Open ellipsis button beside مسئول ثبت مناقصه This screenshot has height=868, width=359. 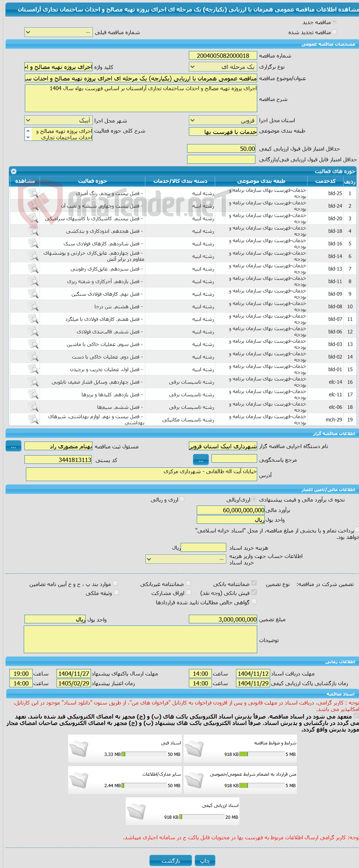(14, 446)
